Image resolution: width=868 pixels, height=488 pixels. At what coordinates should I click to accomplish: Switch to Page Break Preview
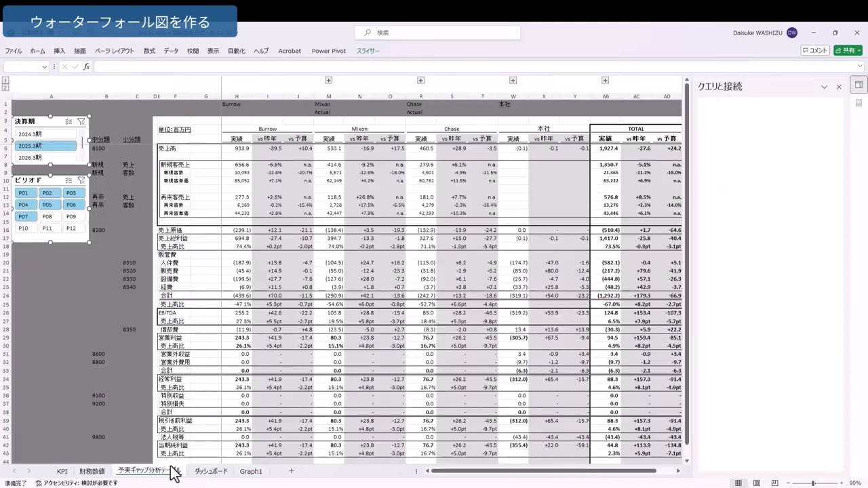pyautogui.click(x=774, y=483)
